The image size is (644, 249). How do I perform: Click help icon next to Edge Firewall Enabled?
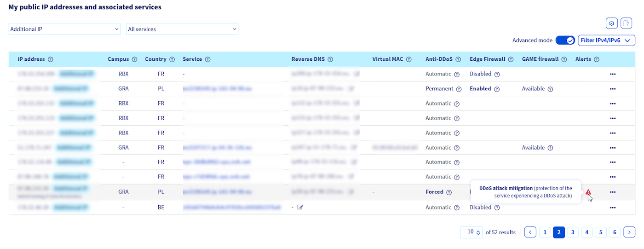click(x=497, y=89)
